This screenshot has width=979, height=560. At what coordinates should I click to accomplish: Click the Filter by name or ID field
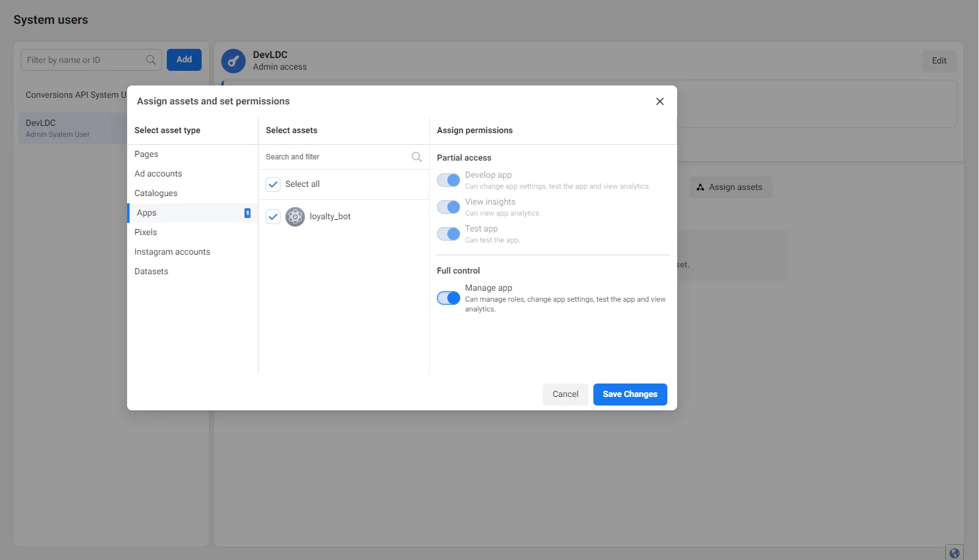tap(92, 60)
